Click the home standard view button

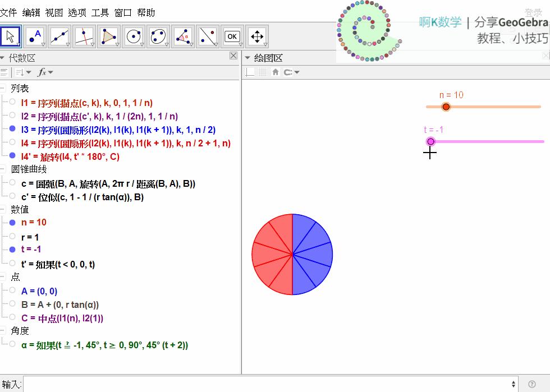(276, 72)
